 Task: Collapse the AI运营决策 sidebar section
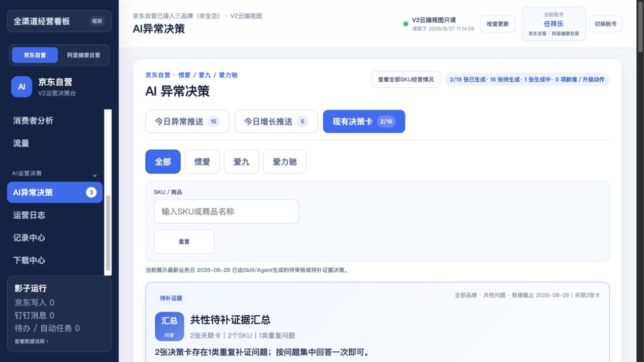tap(95, 175)
